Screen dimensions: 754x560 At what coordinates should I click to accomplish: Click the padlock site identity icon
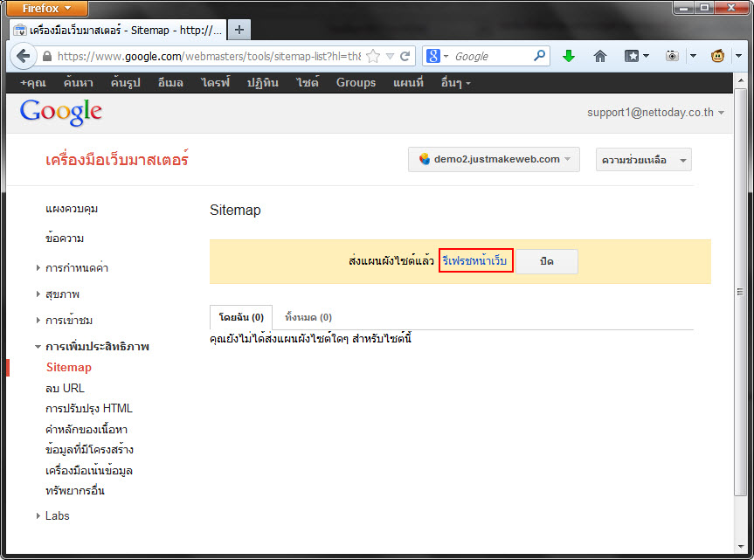point(47,56)
